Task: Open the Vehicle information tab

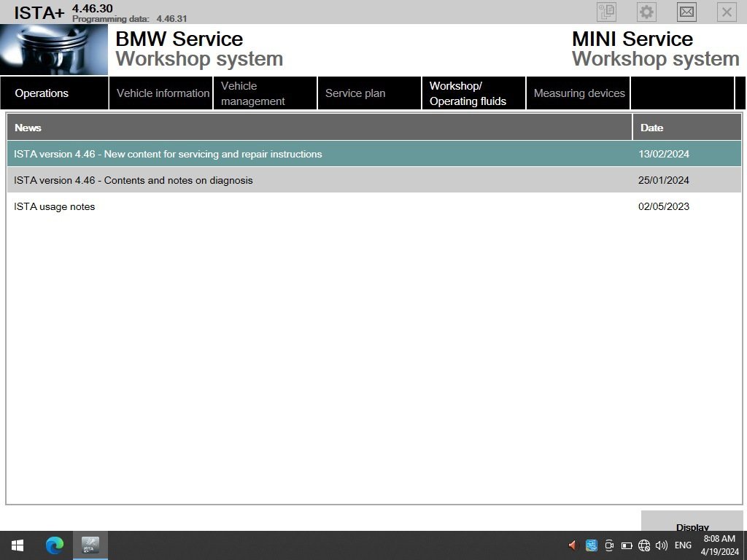Action: click(161, 93)
